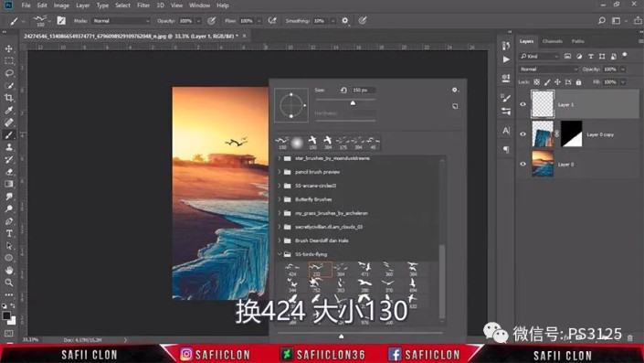Image resolution: width=644 pixels, height=363 pixels.
Task: Select the Path Selection tool
Action: [8, 246]
